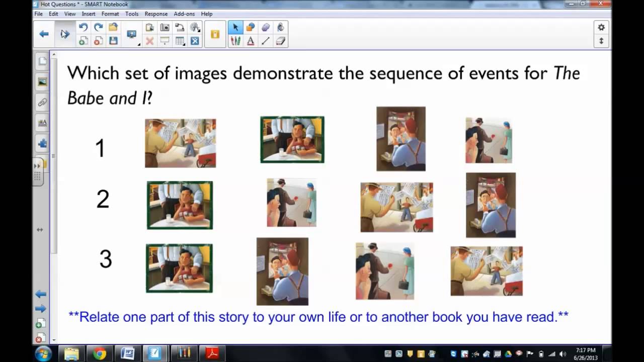Choose the Pens tool

[x=235, y=41]
